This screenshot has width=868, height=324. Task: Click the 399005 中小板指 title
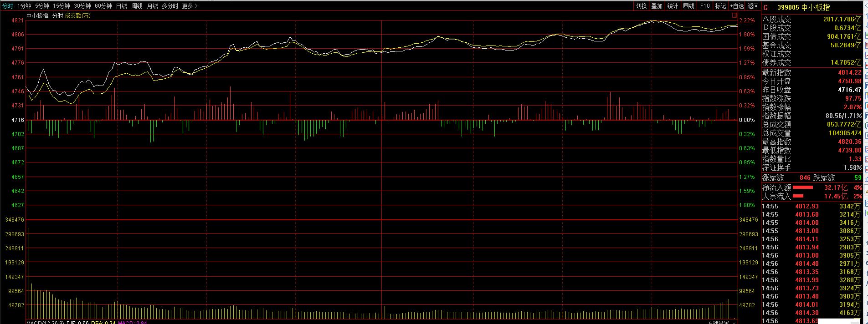[804, 7]
